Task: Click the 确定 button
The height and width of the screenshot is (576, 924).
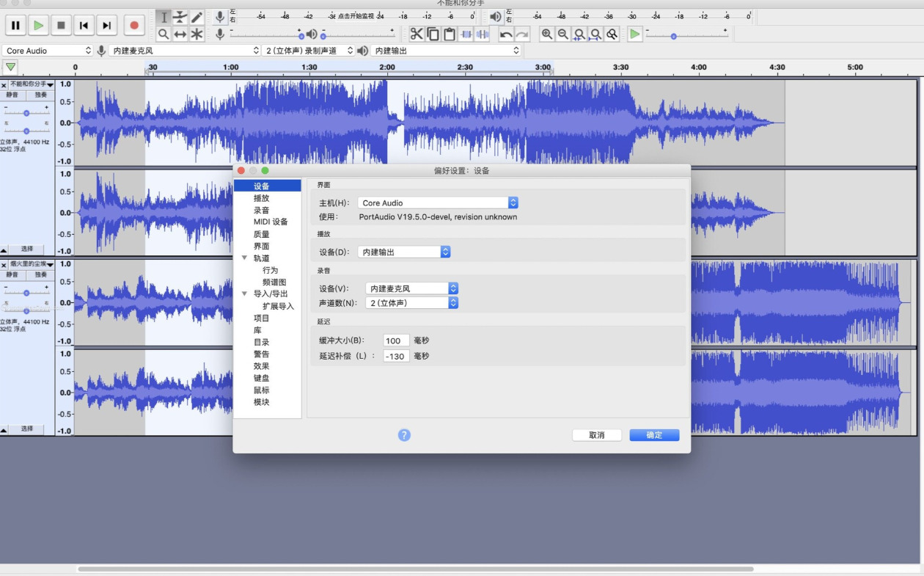Action: click(654, 435)
